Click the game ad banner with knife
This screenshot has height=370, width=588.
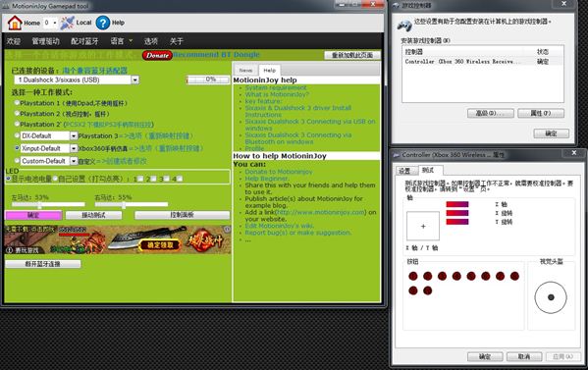click(118, 239)
